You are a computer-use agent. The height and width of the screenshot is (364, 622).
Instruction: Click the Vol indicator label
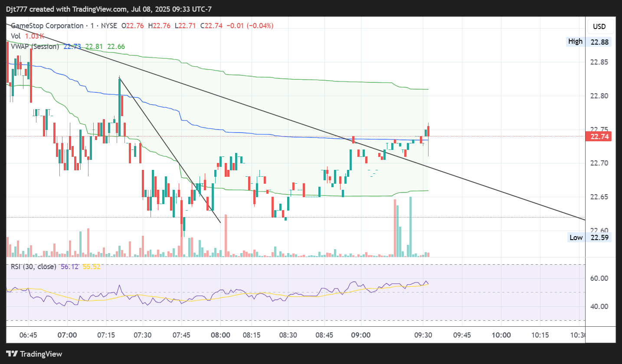(x=16, y=36)
